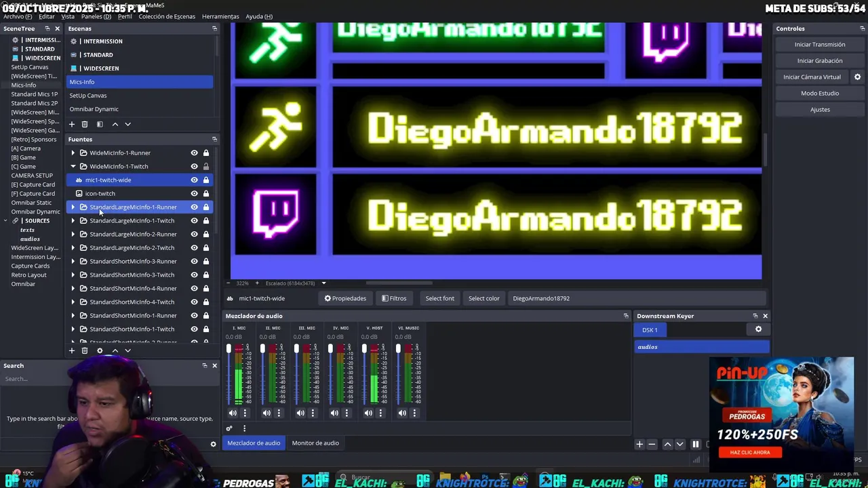Viewport: 868px width, 488px height.
Task: Open advanced audio properties gears icon
Action: (229, 428)
